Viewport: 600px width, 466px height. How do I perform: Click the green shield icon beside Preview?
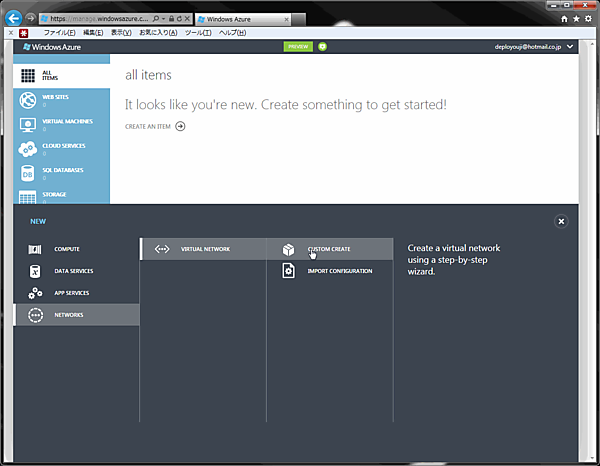click(x=323, y=47)
